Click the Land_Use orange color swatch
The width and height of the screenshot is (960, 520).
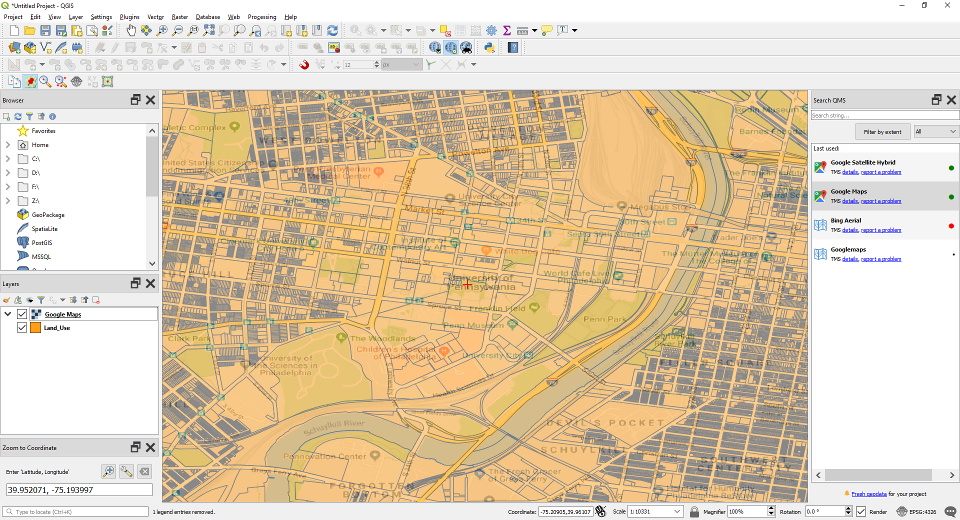[x=36, y=327]
